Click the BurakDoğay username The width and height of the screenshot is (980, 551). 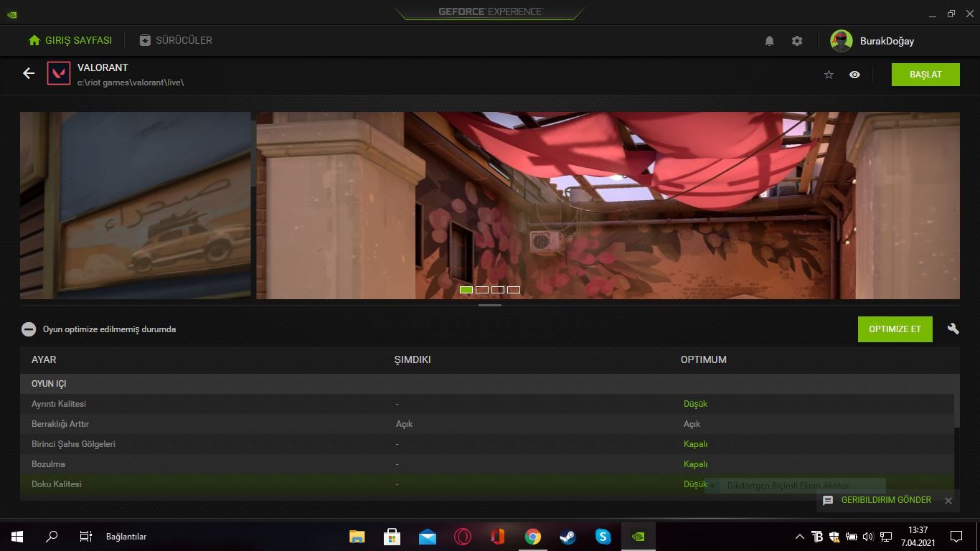[x=887, y=41]
